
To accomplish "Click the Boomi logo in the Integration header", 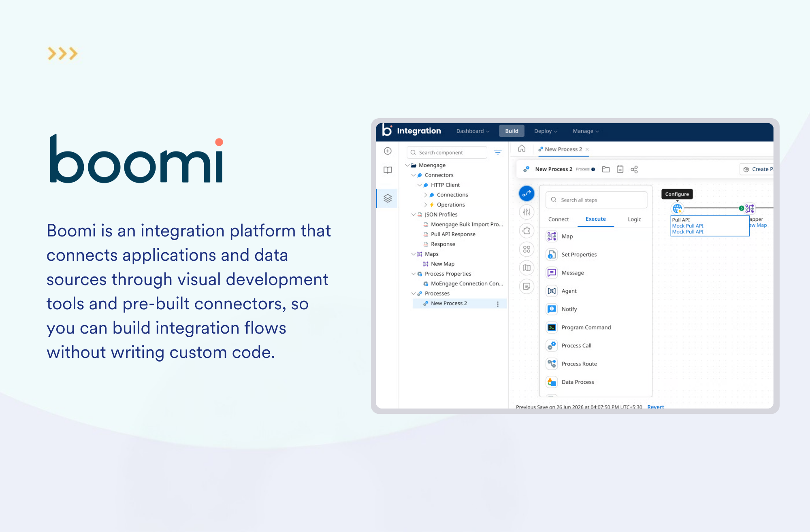I will pyautogui.click(x=387, y=130).
